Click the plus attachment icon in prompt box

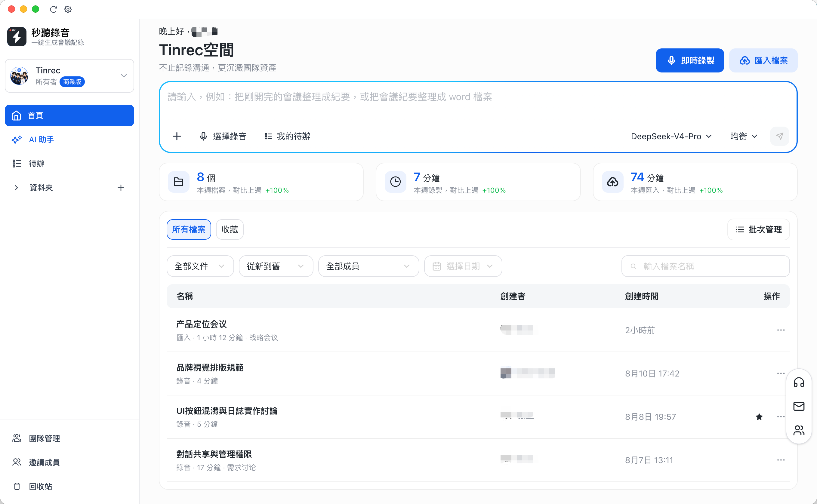click(177, 136)
